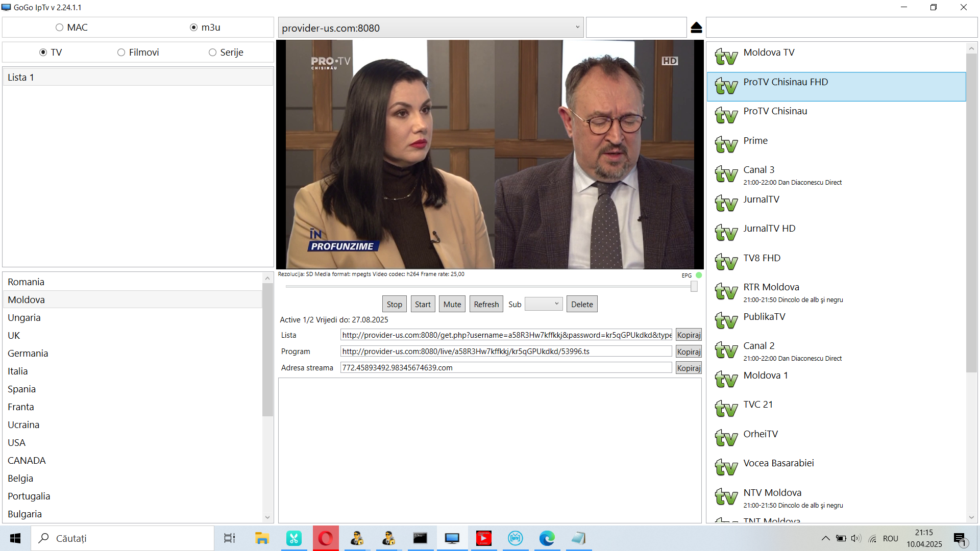Screen dimensions: 980x551
Task: Open the terminal window taskbar icon
Action: click(x=420, y=538)
